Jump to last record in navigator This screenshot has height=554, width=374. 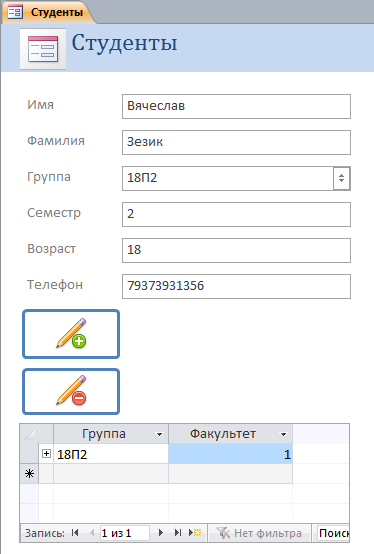click(178, 533)
